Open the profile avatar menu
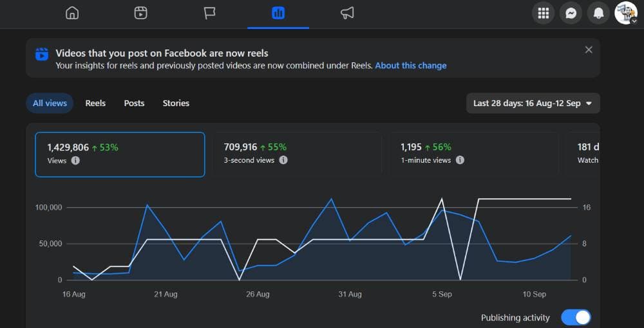 coord(625,13)
